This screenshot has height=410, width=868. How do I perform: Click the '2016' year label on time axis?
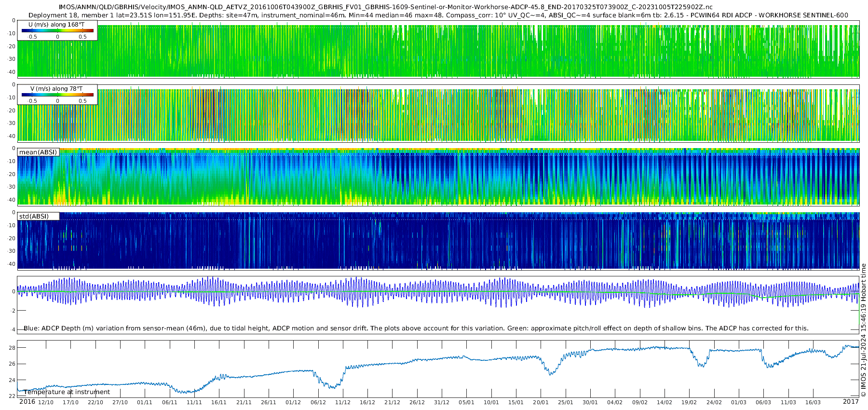click(x=27, y=402)
